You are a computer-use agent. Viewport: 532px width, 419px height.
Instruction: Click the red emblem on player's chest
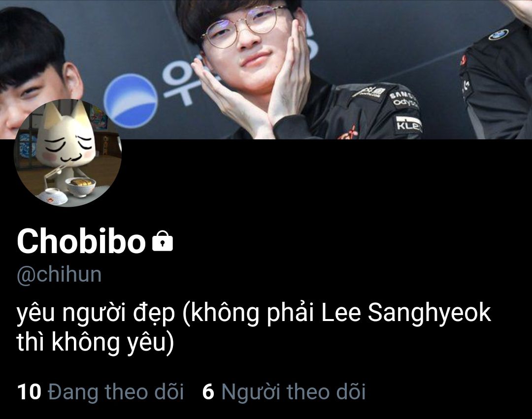coord(348,133)
